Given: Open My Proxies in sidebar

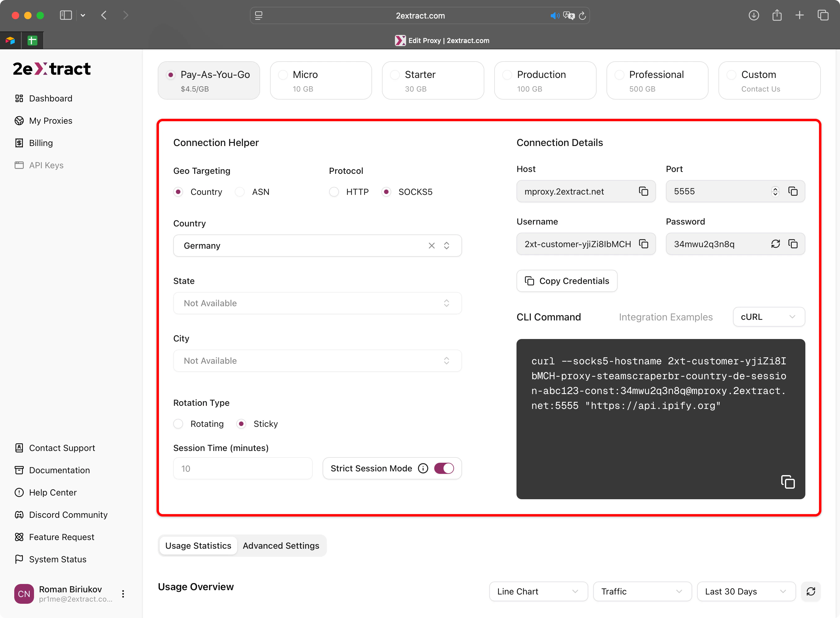Looking at the screenshot, I should click(50, 121).
